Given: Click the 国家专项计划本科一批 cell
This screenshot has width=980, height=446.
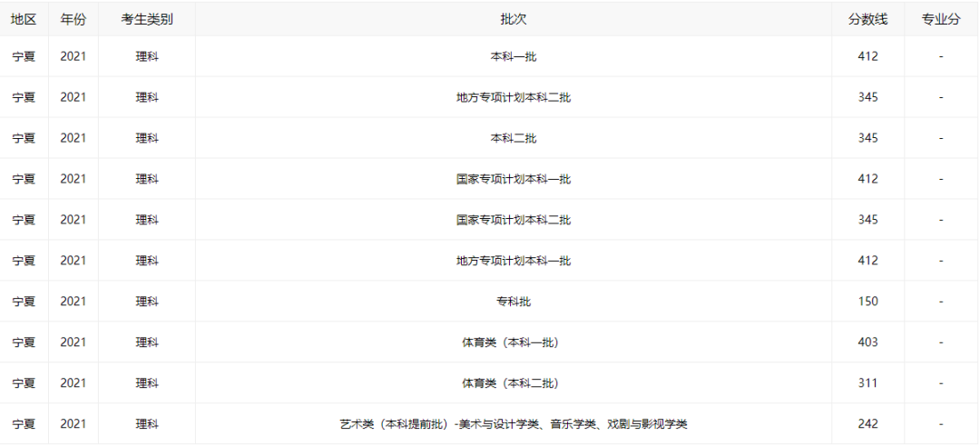Looking at the screenshot, I should [x=514, y=179].
